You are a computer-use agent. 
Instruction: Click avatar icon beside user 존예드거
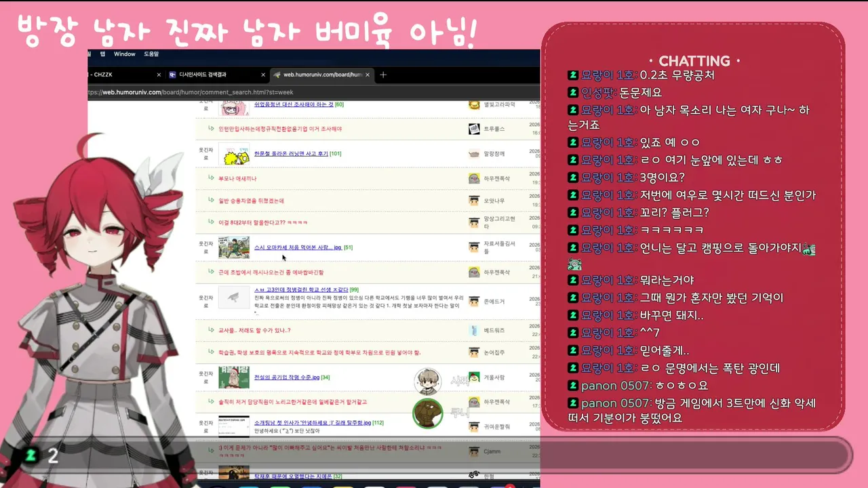click(x=475, y=301)
